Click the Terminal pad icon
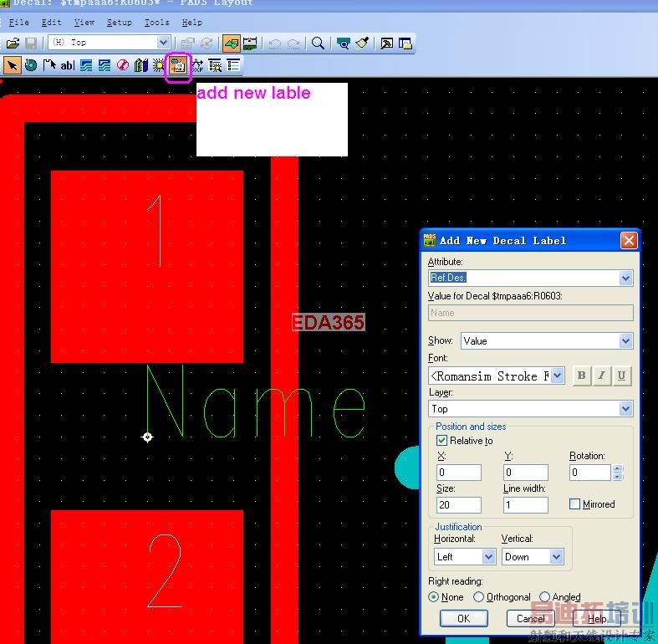 pyautogui.click(x=31, y=65)
